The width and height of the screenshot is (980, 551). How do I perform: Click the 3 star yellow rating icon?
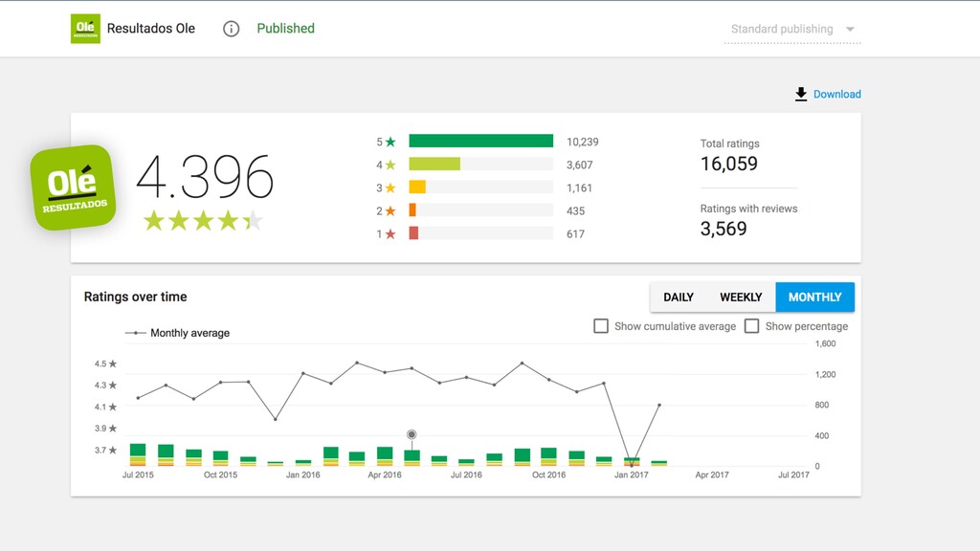[390, 188]
